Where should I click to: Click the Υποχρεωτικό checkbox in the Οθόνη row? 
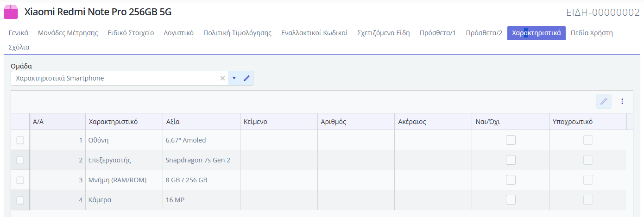(x=588, y=140)
